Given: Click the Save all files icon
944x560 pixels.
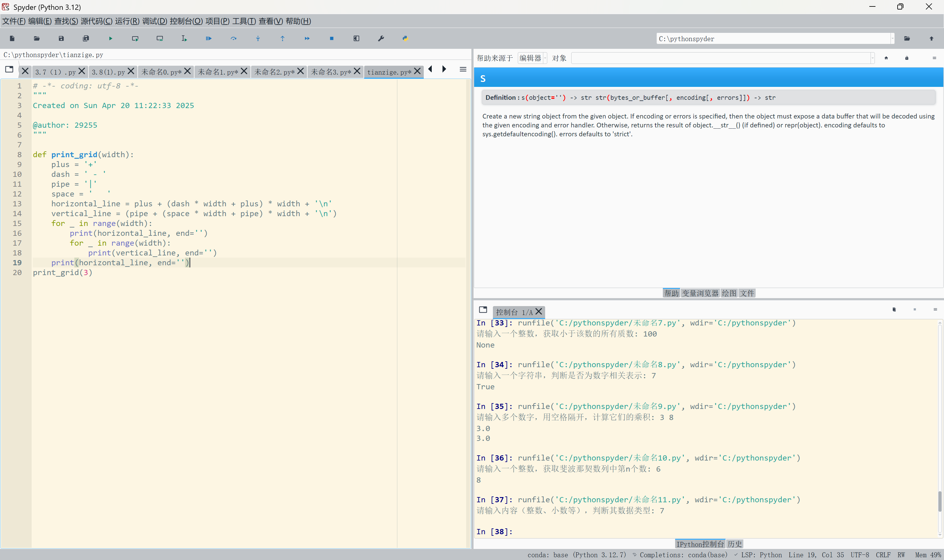Looking at the screenshot, I should click(x=86, y=38).
